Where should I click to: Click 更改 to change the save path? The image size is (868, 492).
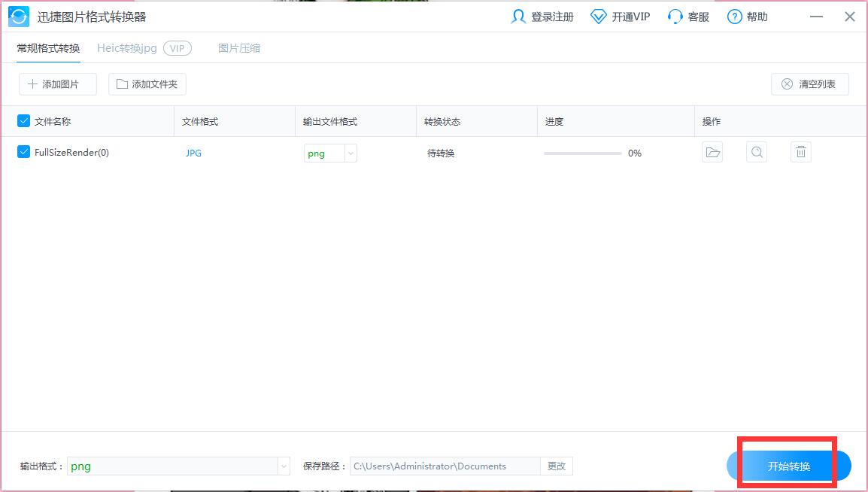pos(557,466)
